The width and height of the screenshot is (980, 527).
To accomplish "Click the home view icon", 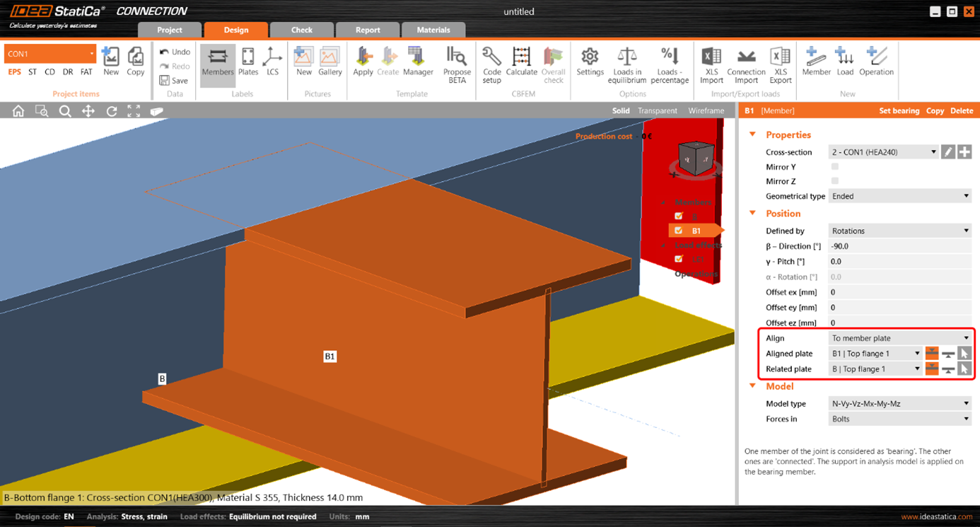I will (18, 111).
